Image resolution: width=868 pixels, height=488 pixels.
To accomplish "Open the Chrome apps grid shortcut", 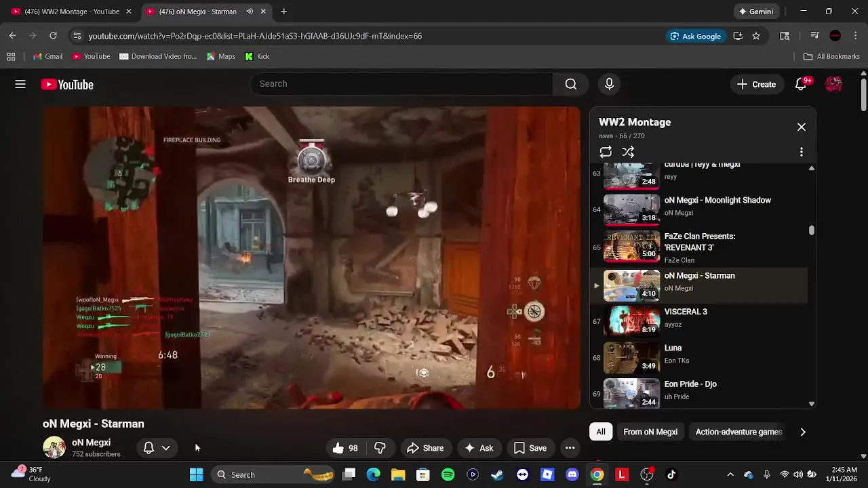I will (11, 56).
